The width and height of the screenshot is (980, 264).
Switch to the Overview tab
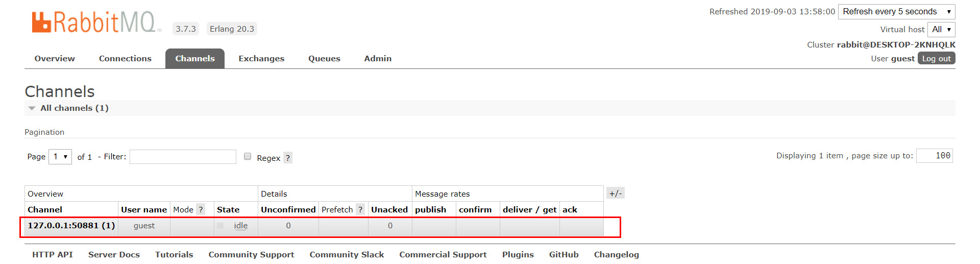tap(55, 59)
